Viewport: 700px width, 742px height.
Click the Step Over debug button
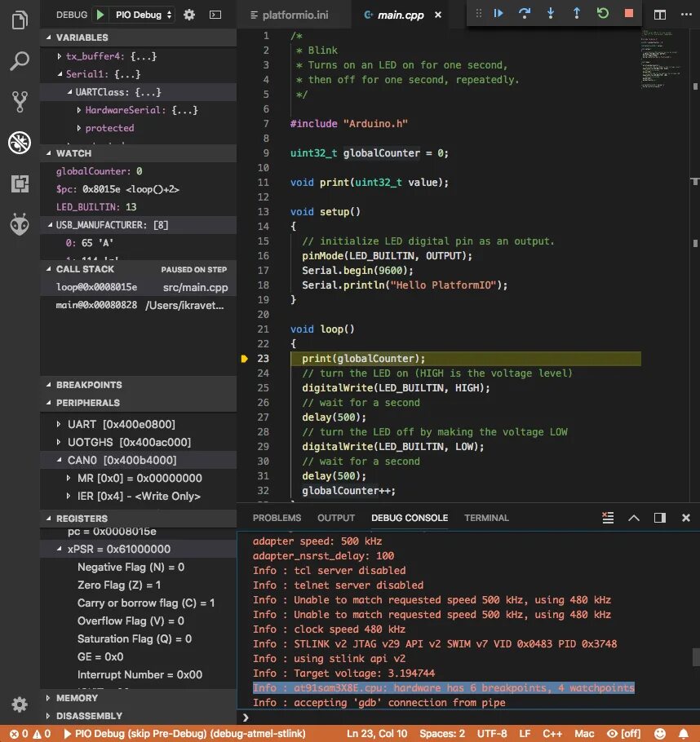pyautogui.click(x=525, y=13)
